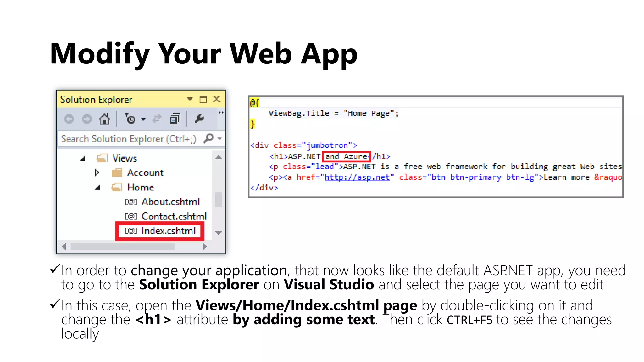This screenshot has height=362, width=644.
Task: Click the Account folder icon
Action: point(117,173)
